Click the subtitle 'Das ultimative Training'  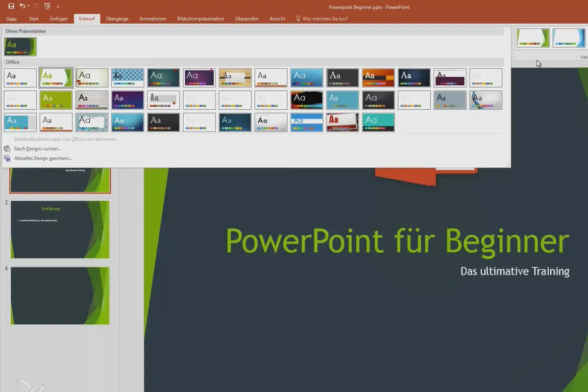click(515, 271)
